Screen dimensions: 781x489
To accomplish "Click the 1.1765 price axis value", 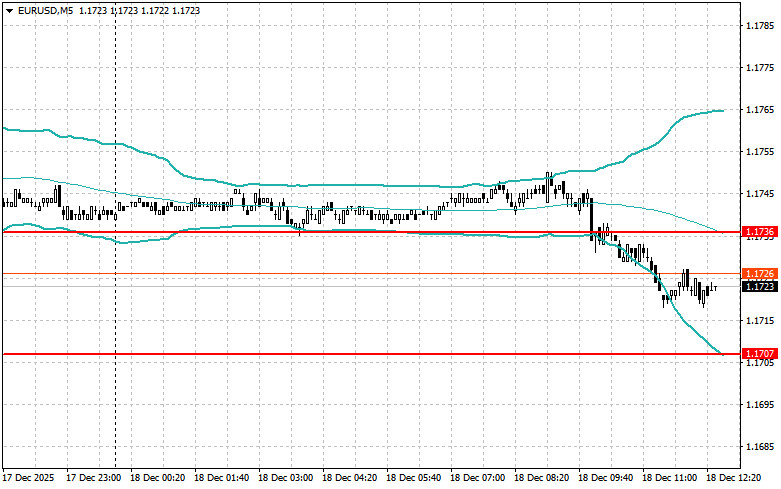I will [760, 110].
